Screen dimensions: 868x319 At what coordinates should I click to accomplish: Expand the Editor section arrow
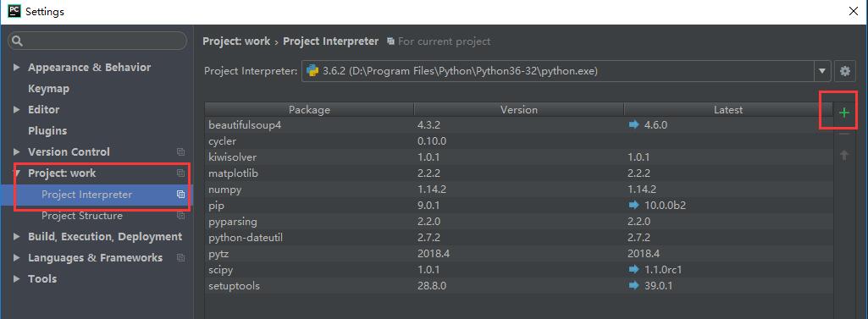coord(17,109)
